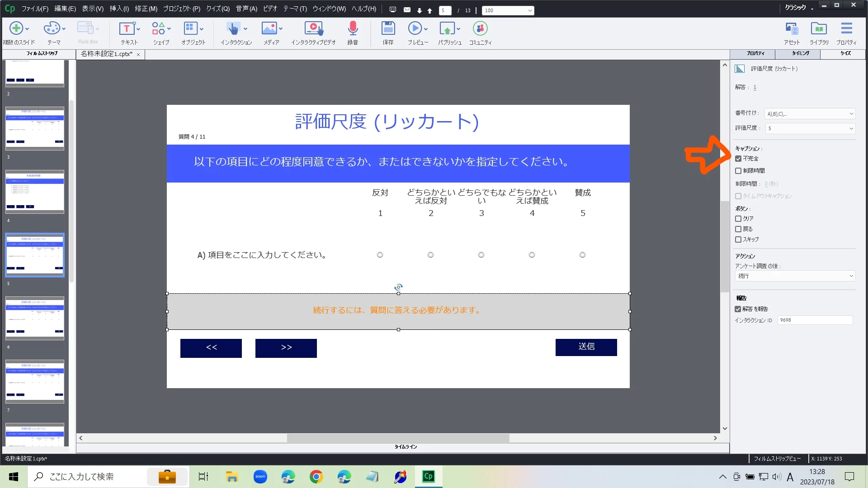Open the Quiz (クイズ) menu
868x488 pixels.
coord(218,9)
